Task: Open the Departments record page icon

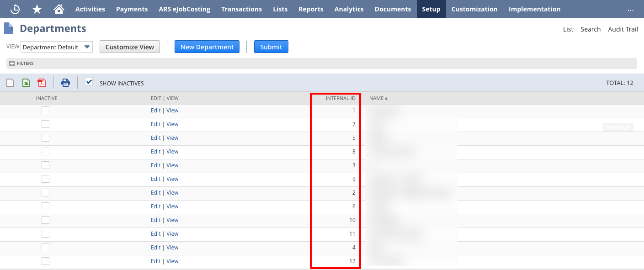Action: 8,28
